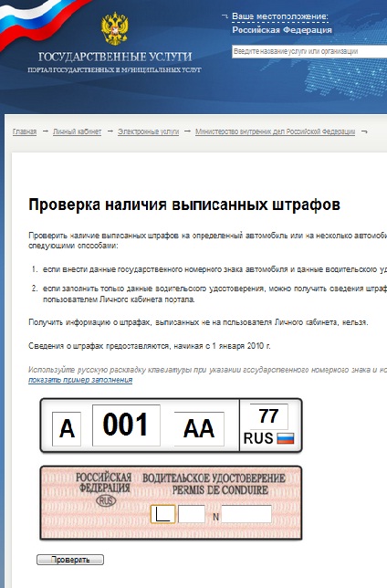Click the plate letters field 'АА'
This screenshot has height=588, width=387.
pos(199,428)
